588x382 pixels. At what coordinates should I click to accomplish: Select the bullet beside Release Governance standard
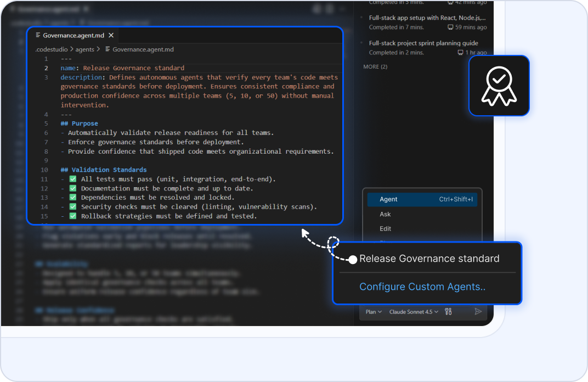(353, 259)
